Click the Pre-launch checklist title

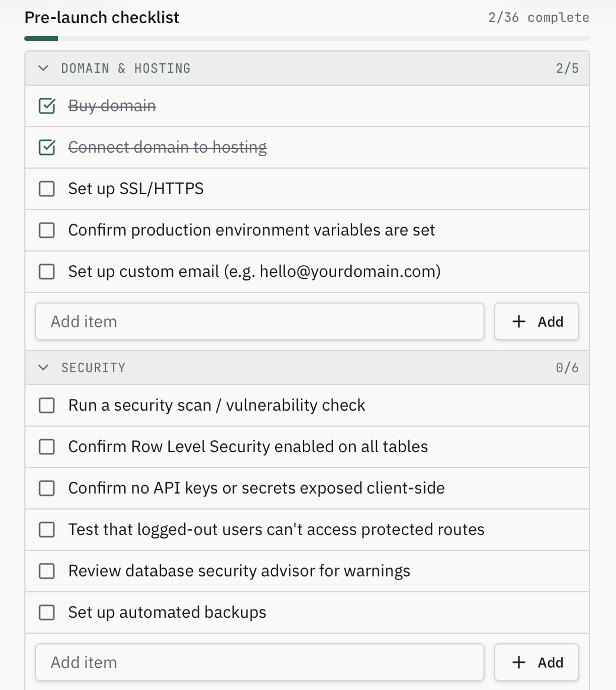(x=102, y=18)
